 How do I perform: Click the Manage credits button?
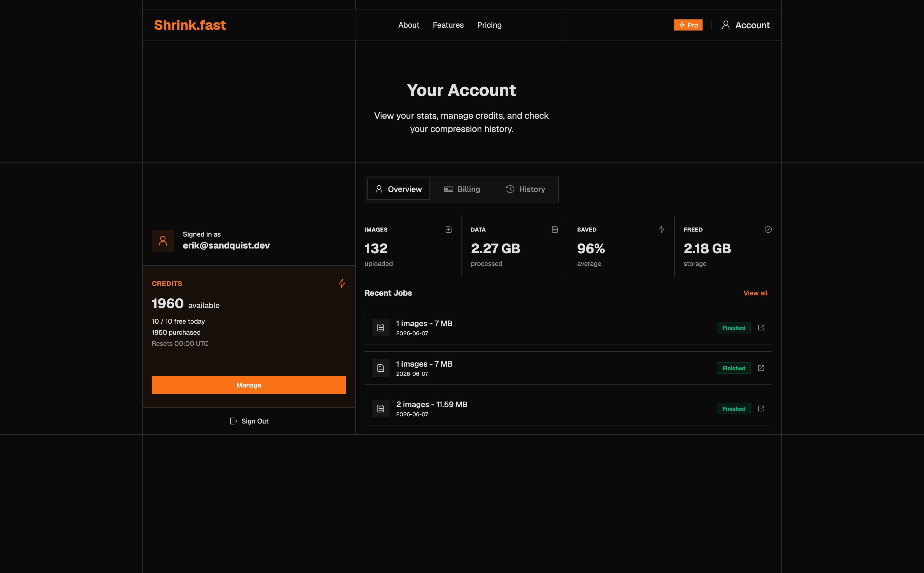point(249,385)
